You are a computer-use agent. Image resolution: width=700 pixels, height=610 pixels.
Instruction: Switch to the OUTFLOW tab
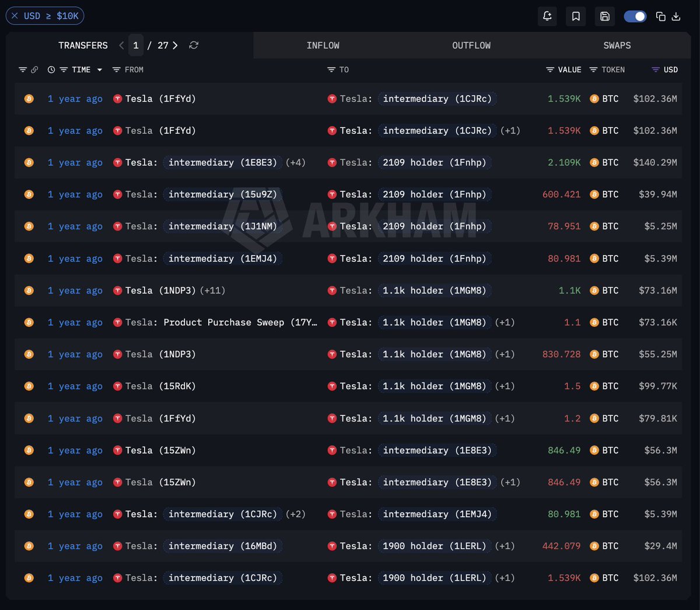coord(471,45)
